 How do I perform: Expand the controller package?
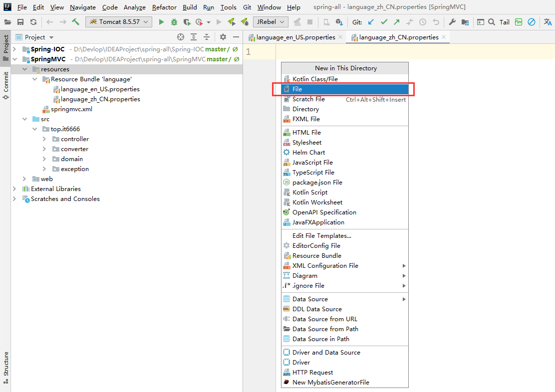coord(44,139)
